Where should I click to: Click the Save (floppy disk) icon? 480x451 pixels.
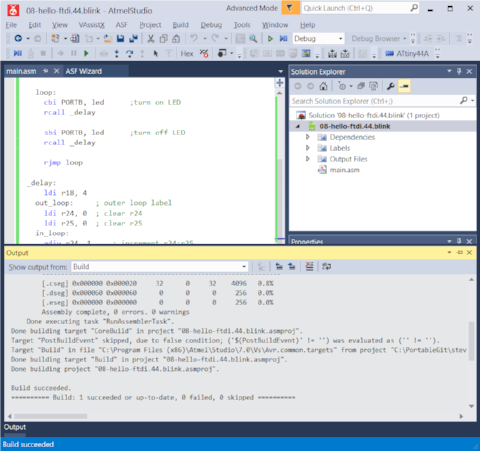coord(120,39)
